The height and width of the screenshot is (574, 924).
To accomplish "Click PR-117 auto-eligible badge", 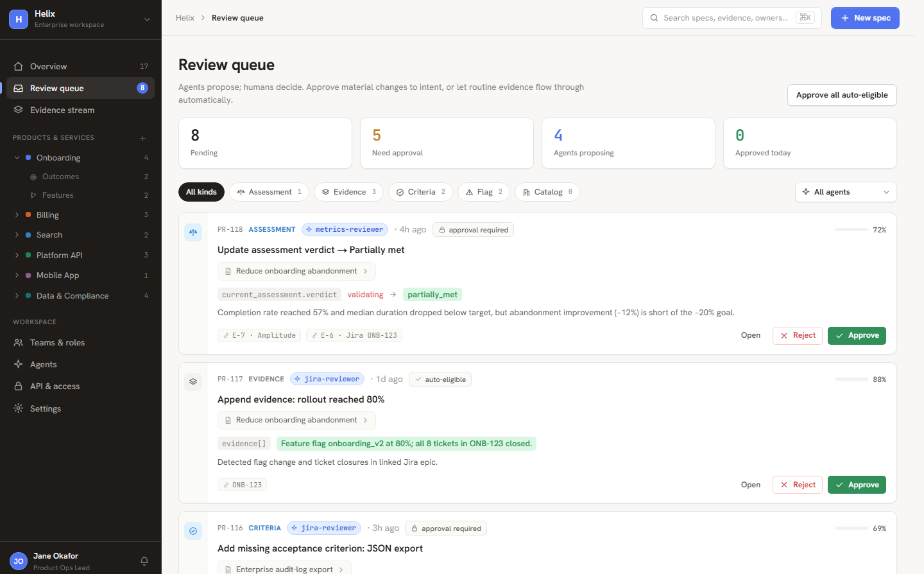I will coord(440,379).
